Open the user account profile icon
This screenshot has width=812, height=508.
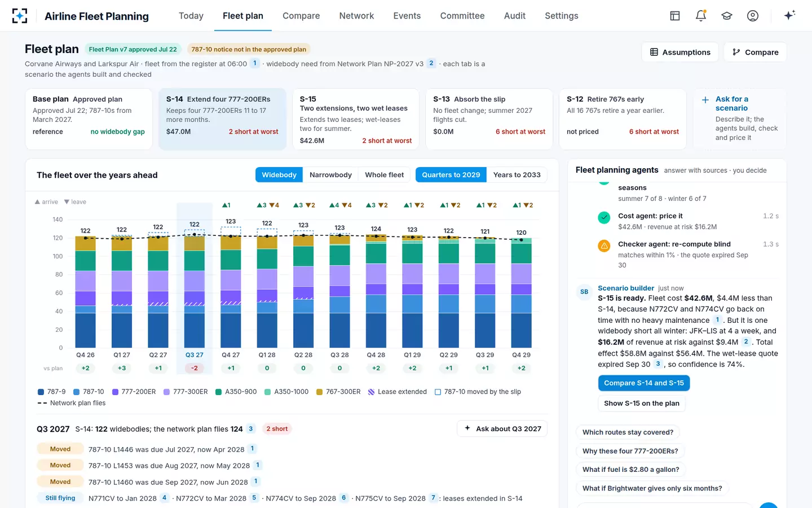coord(753,16)
